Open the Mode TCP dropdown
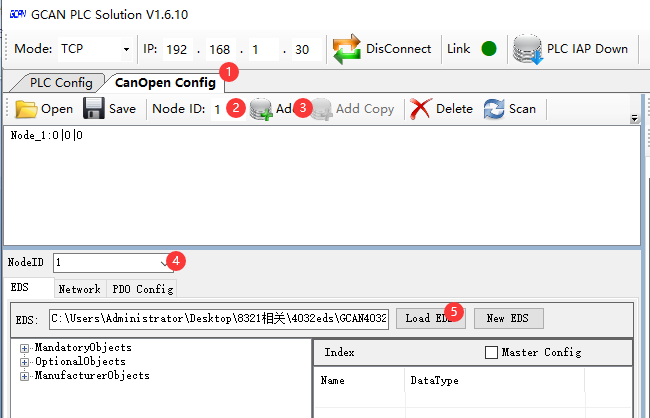The image size is (650, 418). coord(126,49)
